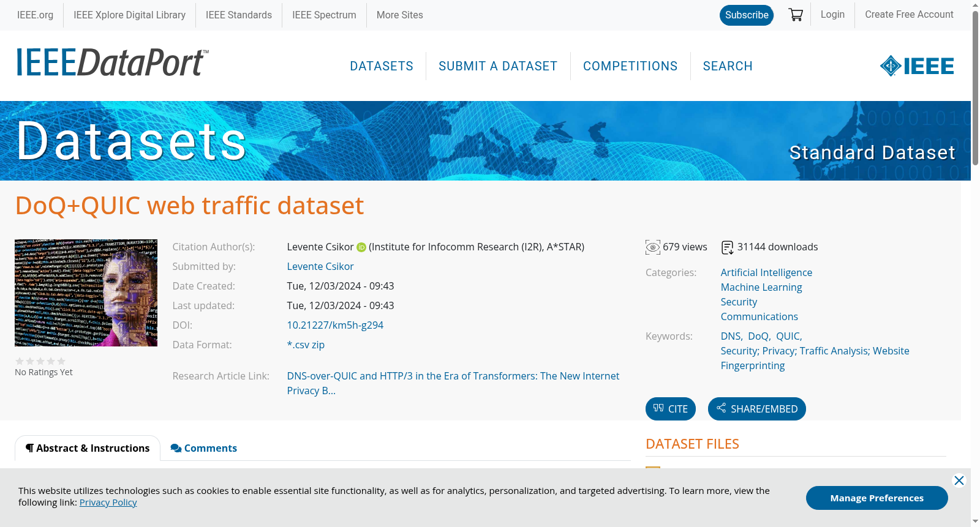Open the ORCID icon next to Levente Csikor
The height and width of the screenshot is (527, 980).
pos(361,247)
